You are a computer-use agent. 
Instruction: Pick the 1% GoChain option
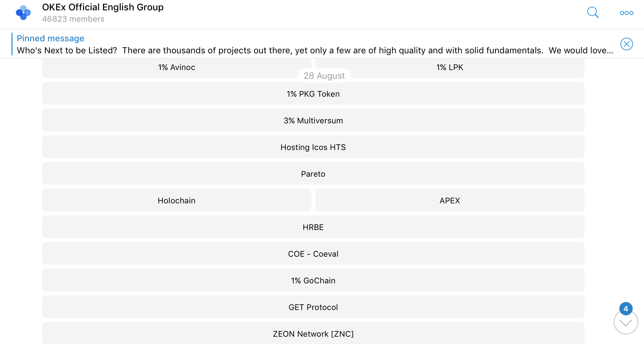313,280
